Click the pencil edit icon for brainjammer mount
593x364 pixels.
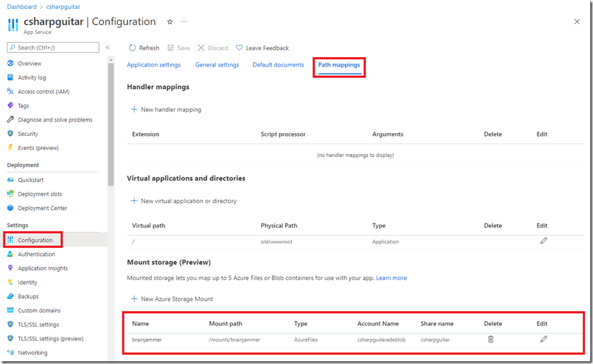[x=543, y=339]
